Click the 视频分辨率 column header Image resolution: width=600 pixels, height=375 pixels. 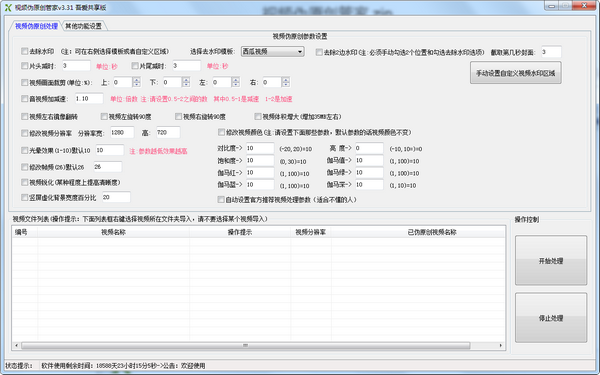(311, 232)
